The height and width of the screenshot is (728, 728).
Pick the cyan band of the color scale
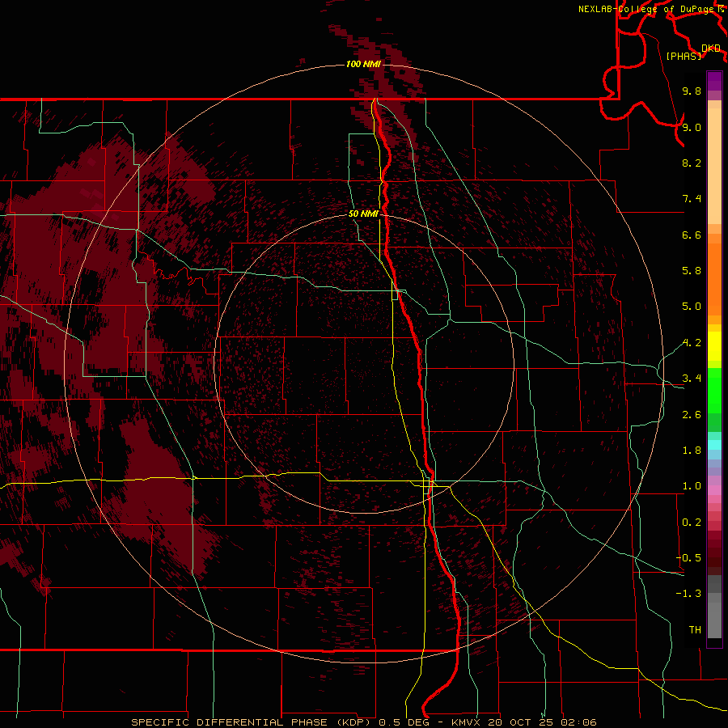click(x=714, y=445)
